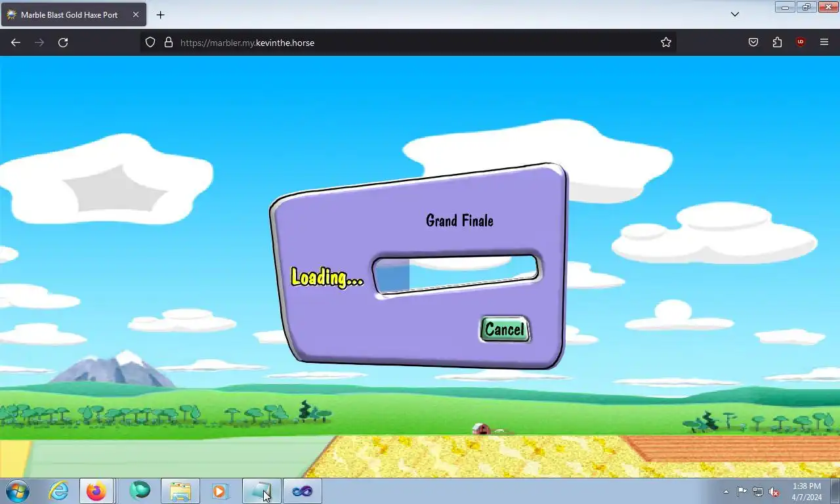
Task: Close the Marble Blast Gold tab
Action: click(136, 14)
